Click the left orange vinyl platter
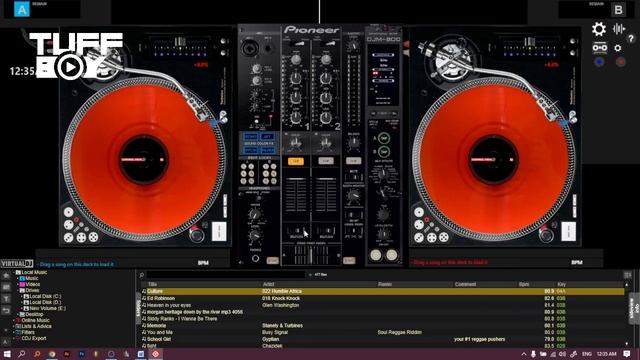 click(x=143, y=160)
